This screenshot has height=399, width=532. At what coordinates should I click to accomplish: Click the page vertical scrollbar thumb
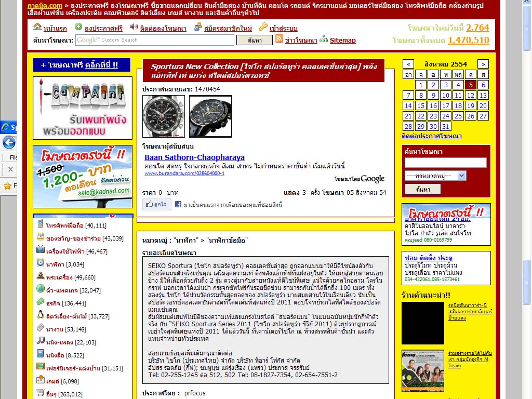click(527, 282)
